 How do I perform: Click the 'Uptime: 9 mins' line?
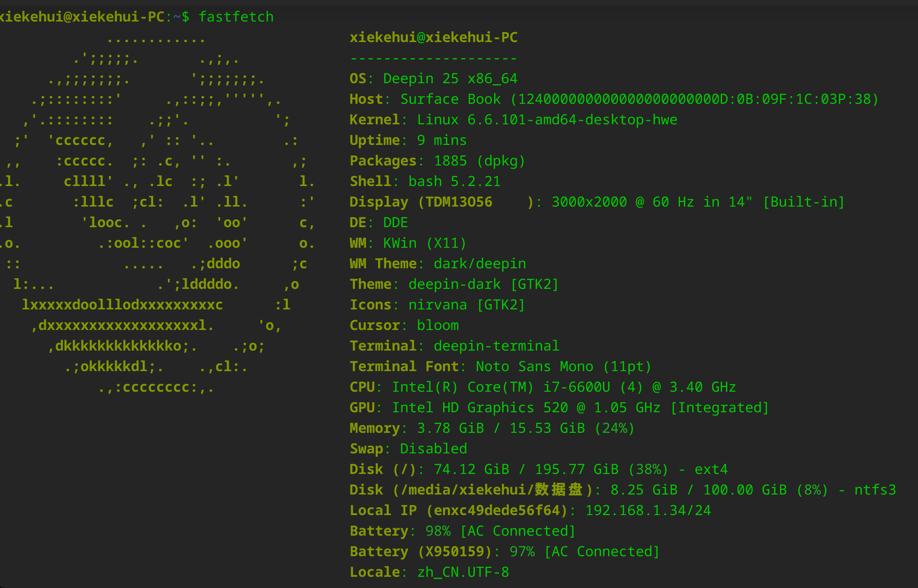tap(409, 140)
